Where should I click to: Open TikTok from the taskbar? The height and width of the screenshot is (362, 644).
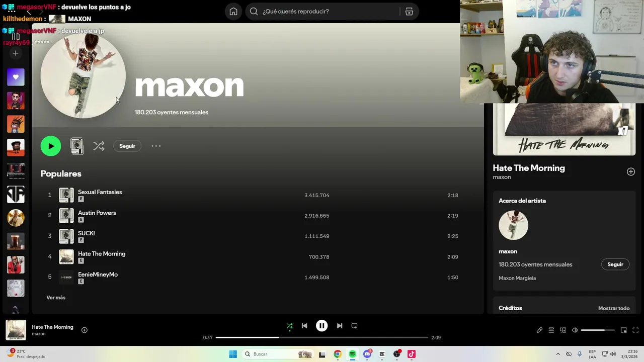[x=412, y=354]
